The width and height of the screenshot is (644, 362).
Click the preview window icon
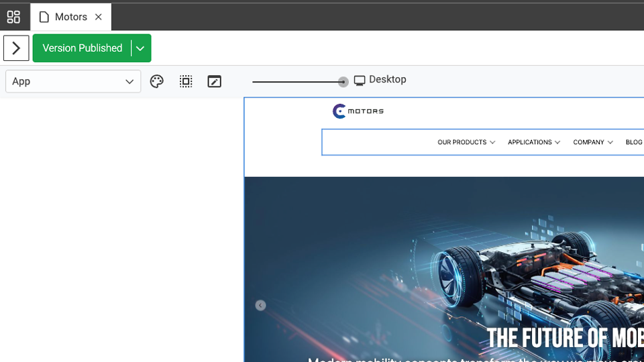[215, 81]
